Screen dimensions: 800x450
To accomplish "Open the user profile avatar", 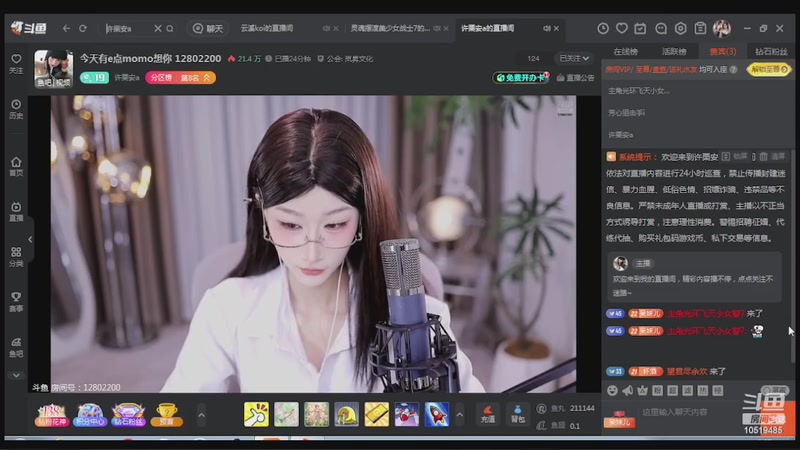I will pyautogui.click(x=721, y=29).
